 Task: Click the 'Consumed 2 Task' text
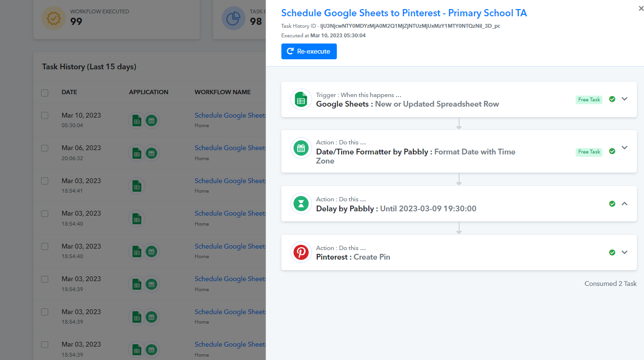click(611, 284)
